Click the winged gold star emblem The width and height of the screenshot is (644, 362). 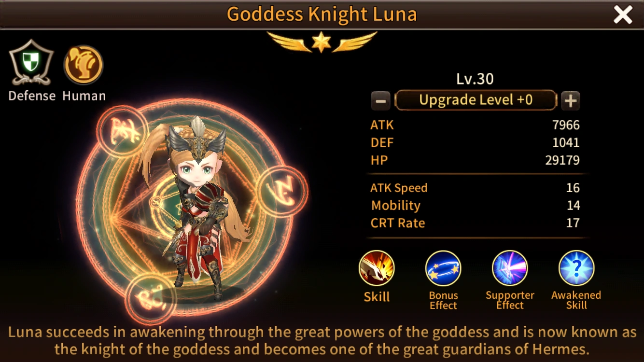(x=322, y=42)
